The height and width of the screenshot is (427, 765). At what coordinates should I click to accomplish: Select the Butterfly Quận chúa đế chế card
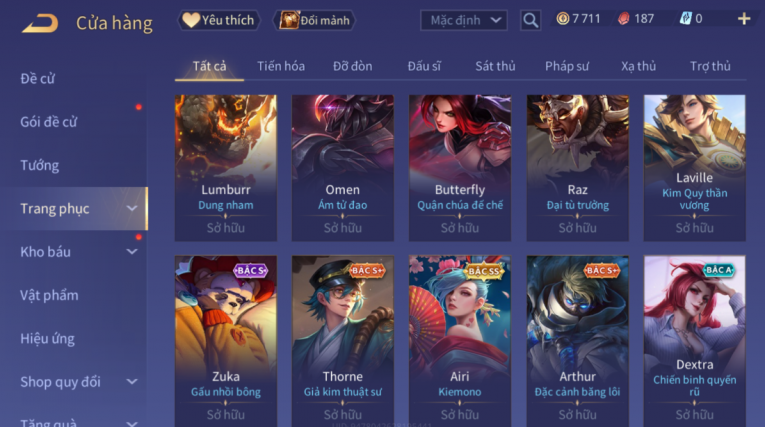(x=460, y=167)
